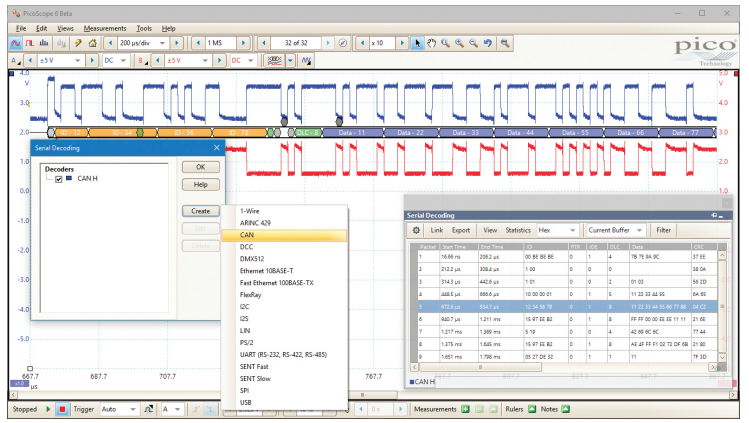Open the zoom overview icon
This screenshot has width=749, height=423.
tap(505, 43)
